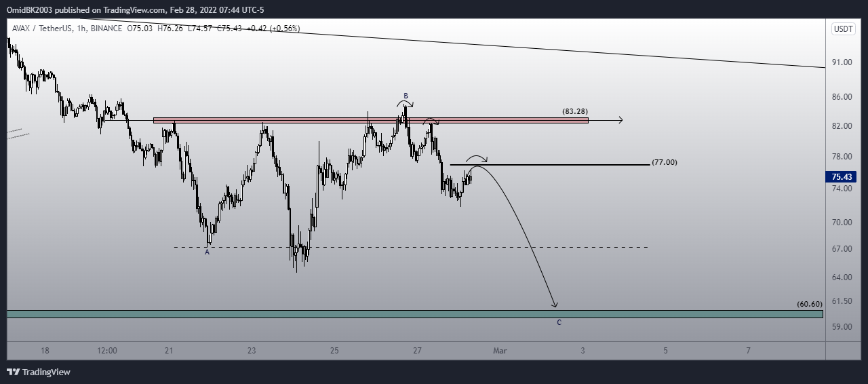Click the time axis label 25

tap(334, 351)
